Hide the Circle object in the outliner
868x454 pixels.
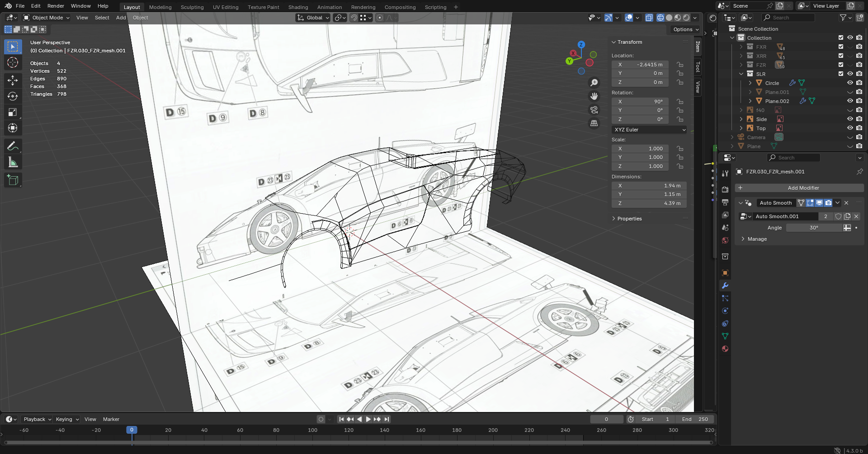[x=850, y=83]
